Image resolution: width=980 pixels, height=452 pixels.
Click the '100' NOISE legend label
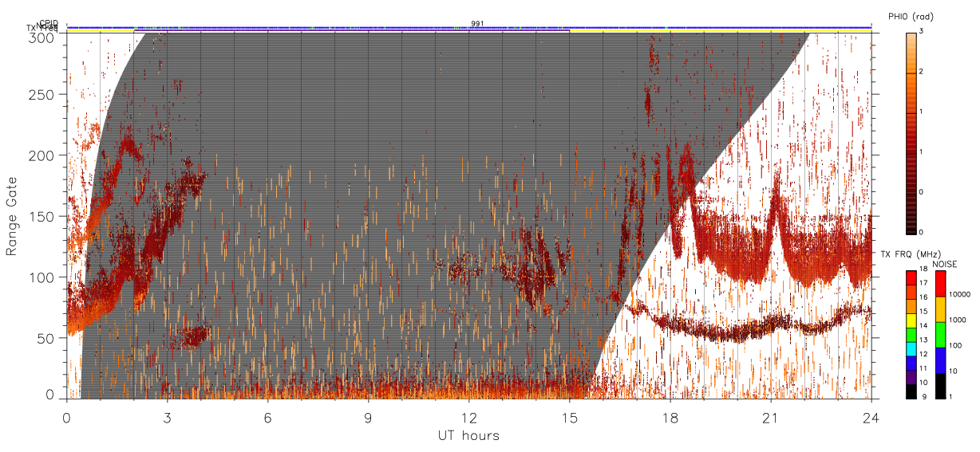click(956, 347)
